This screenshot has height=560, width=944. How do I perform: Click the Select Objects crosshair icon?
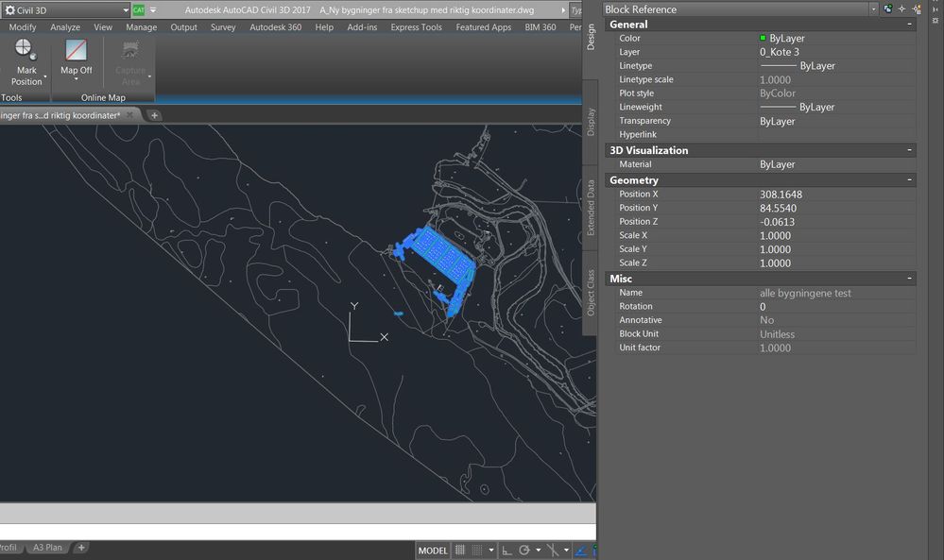tap(901, 9)
